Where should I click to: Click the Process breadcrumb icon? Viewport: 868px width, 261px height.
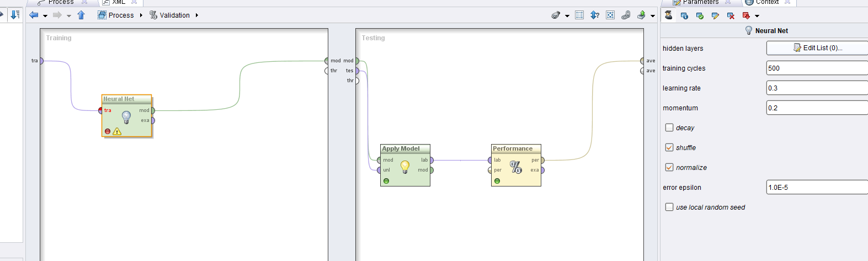[102, 15]
